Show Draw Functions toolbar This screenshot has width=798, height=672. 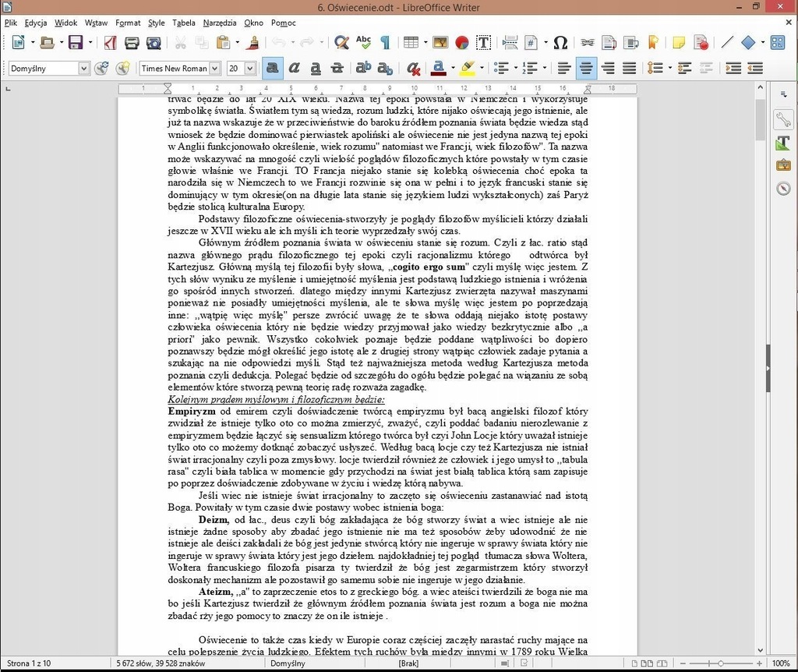(777, 42)
